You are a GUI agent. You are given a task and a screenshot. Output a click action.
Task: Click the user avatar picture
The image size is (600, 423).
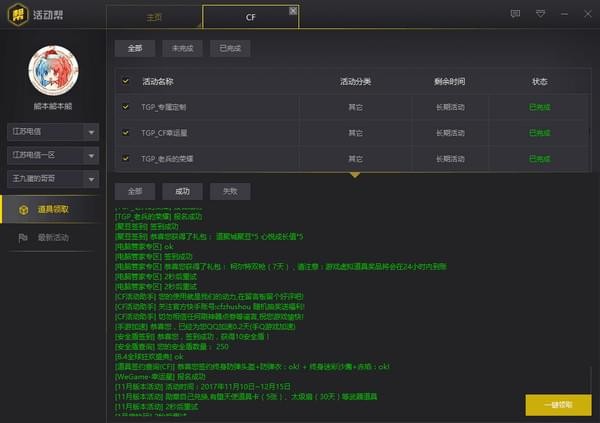click(x=53, y=70)
